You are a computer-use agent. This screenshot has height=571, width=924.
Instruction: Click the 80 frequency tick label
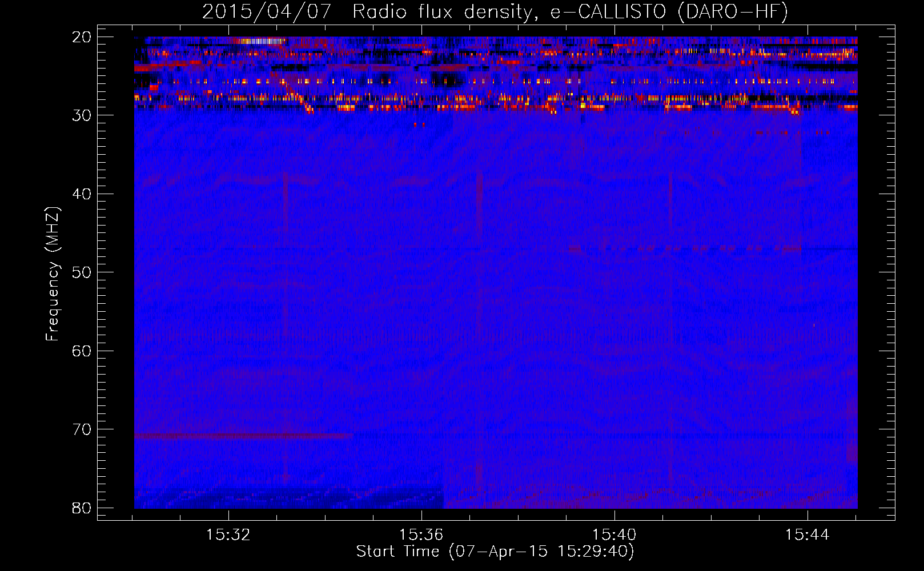(82, 508)
